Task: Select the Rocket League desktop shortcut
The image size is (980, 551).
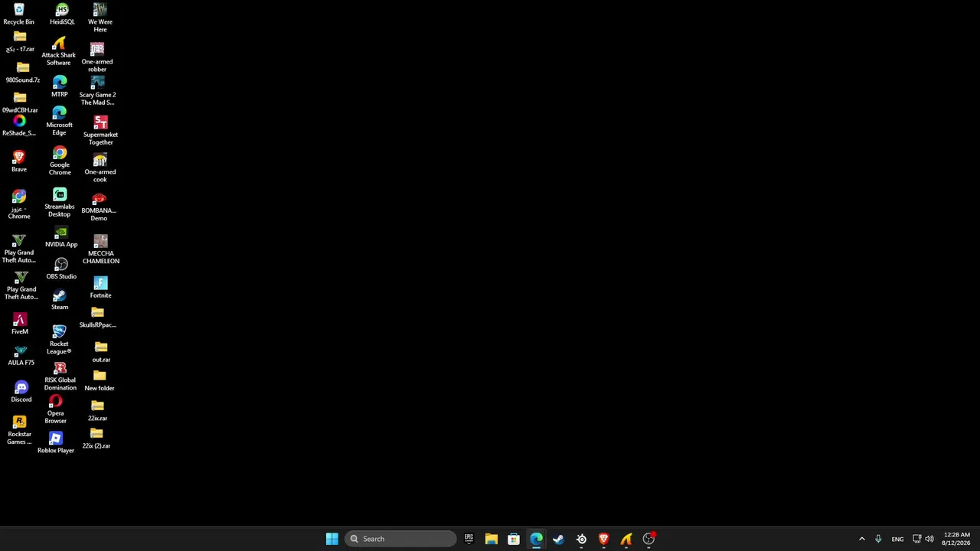Action: pyautogui.click(x=59, y=339)
